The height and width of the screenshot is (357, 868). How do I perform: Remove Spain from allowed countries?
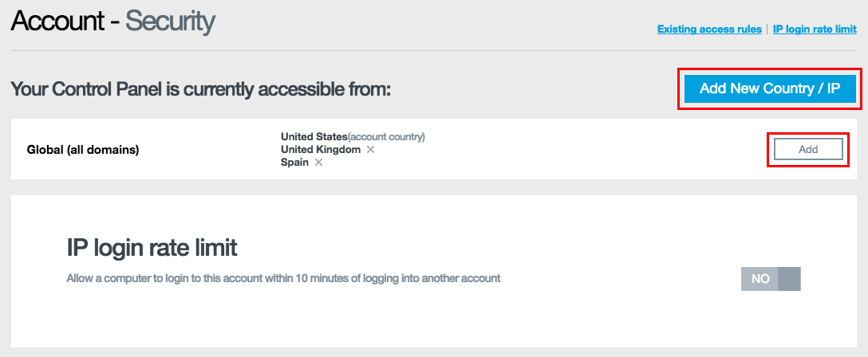click(318, 163)
